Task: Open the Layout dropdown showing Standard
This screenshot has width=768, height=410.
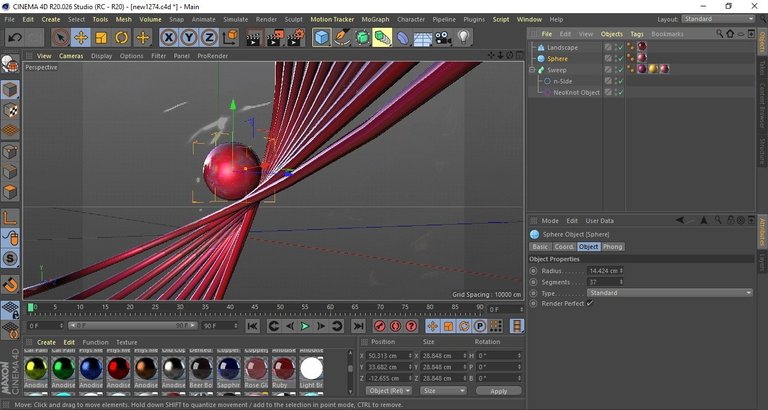Action: [718, 19]
